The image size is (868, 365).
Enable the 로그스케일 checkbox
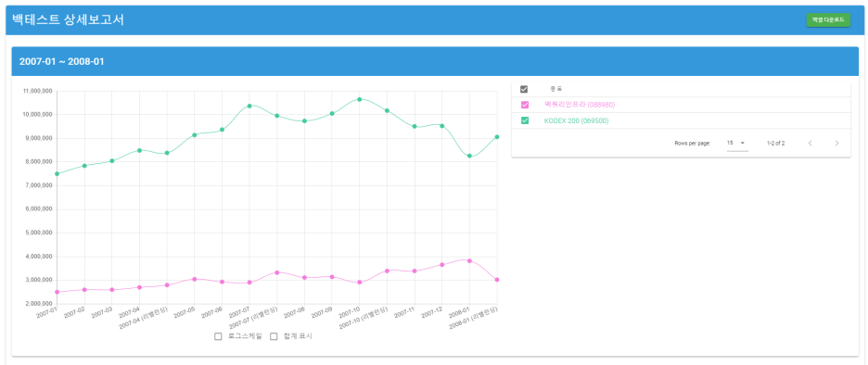point(218,336)
